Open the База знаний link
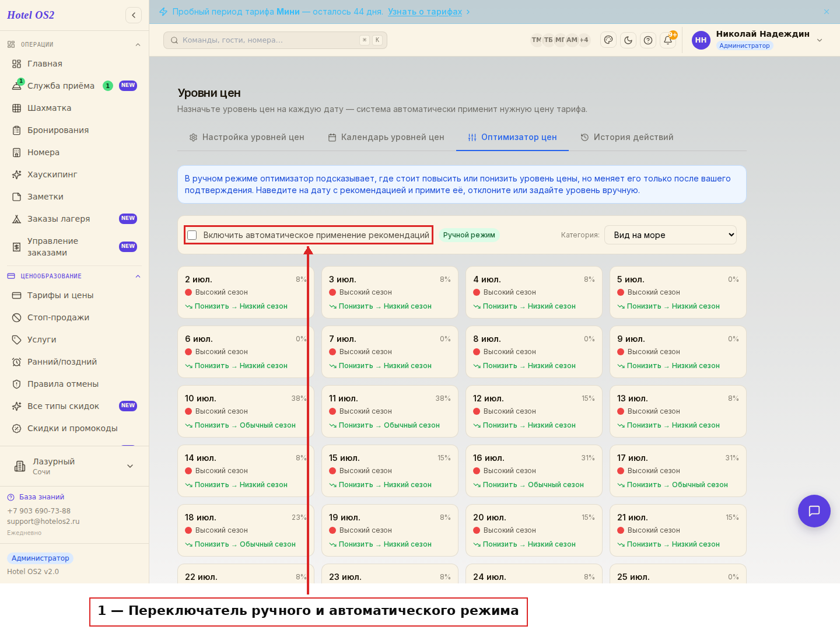Viewport: 840px width, 640px height. tap(41, 497)
